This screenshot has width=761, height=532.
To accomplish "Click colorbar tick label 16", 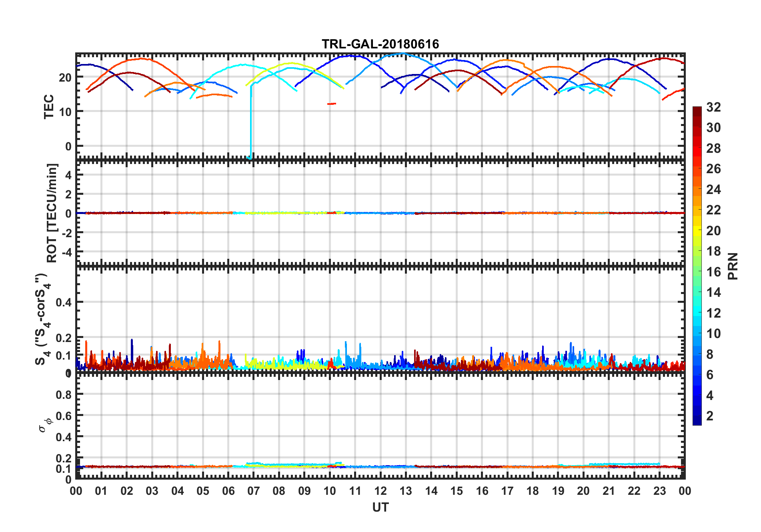I will coord(713,272).
